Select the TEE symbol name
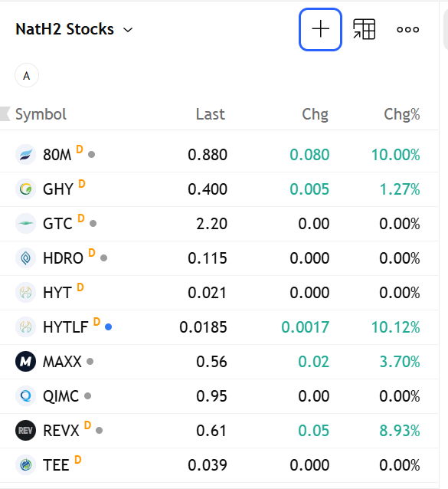The height and width of the screenshot is (489, 448). pyautogui.click(x=56, y=465)
